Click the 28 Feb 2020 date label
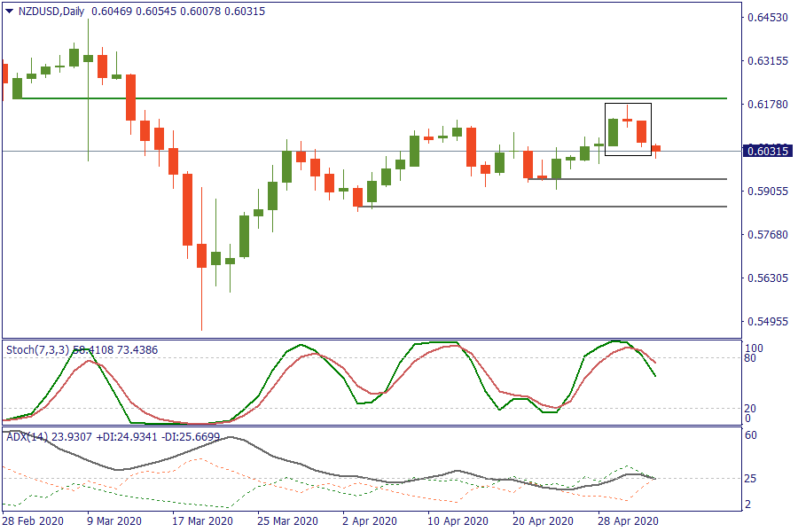Screen dimensions: 798x532 [x=33, y=521]
